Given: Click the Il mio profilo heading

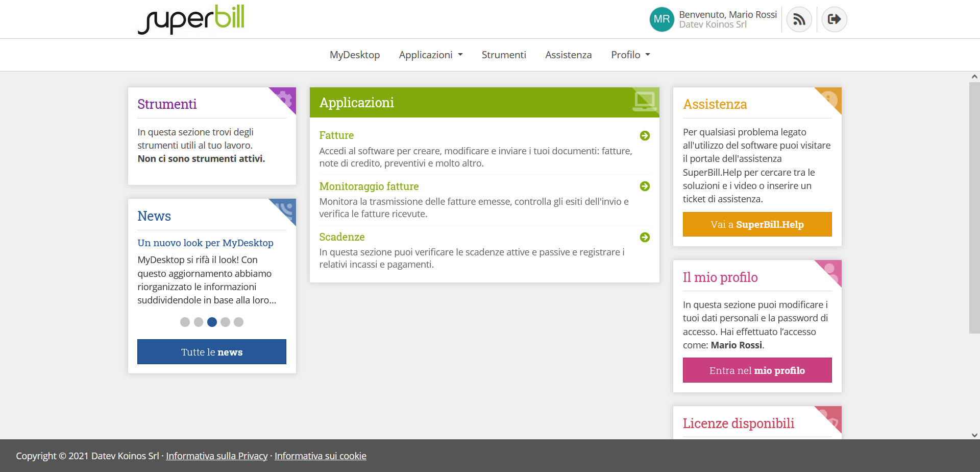Looking at the screenshot, I should click(x=720, y=277).
